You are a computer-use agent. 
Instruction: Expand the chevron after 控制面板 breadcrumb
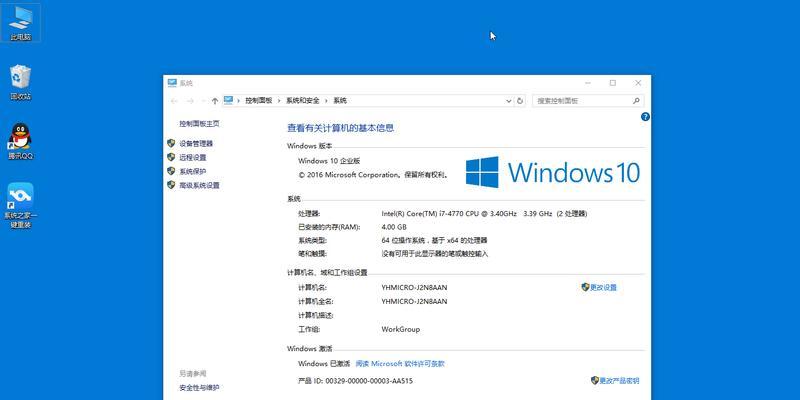tap(279, 101)
